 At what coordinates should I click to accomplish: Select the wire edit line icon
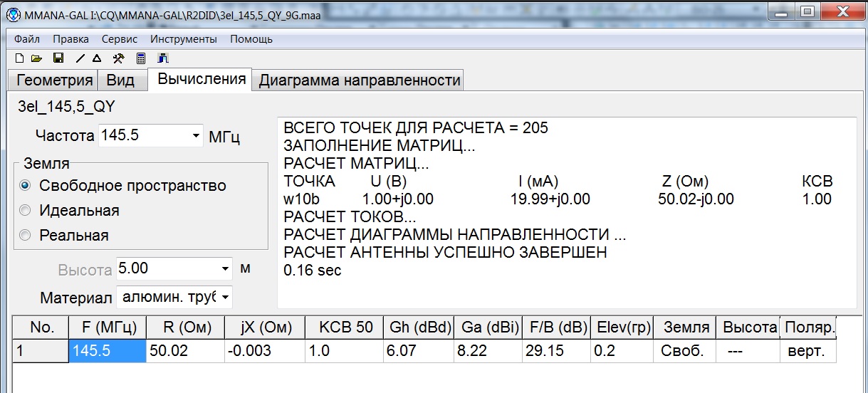click(80, 58)
